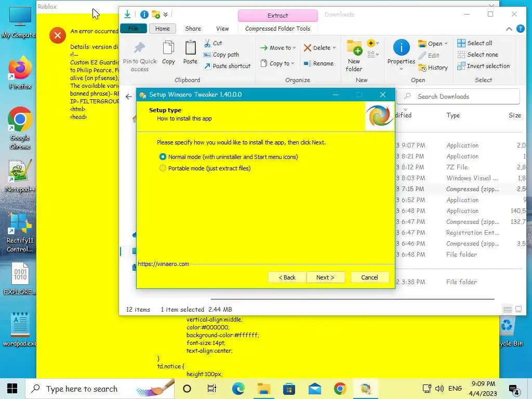Sort files by Size column header
532x399 pixels.
pyautogui.click(x=515, y=115)
